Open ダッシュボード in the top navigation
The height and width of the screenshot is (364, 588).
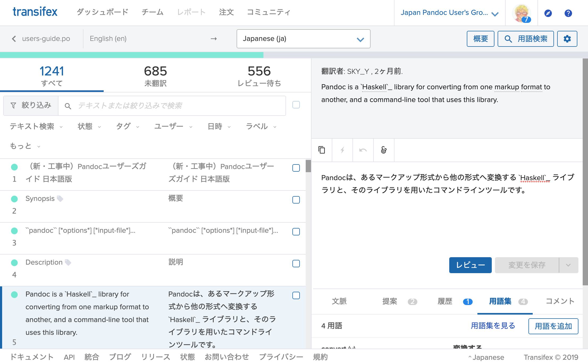tap(102, 12)
